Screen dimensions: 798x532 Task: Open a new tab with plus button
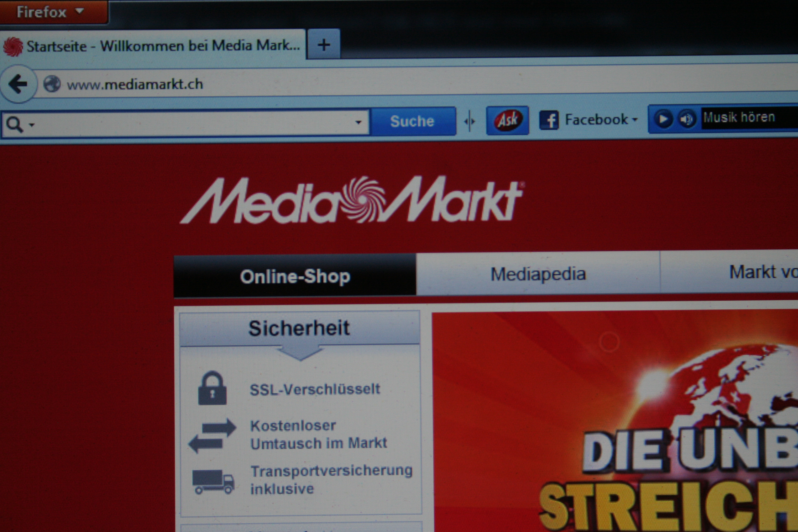pyautogui.click(x=324, y=45)
